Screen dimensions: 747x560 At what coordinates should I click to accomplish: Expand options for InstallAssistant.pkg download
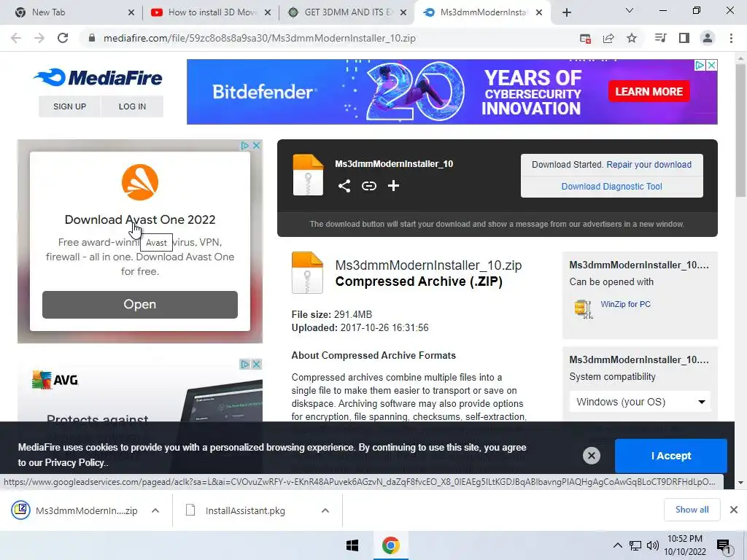coord(325,510)
